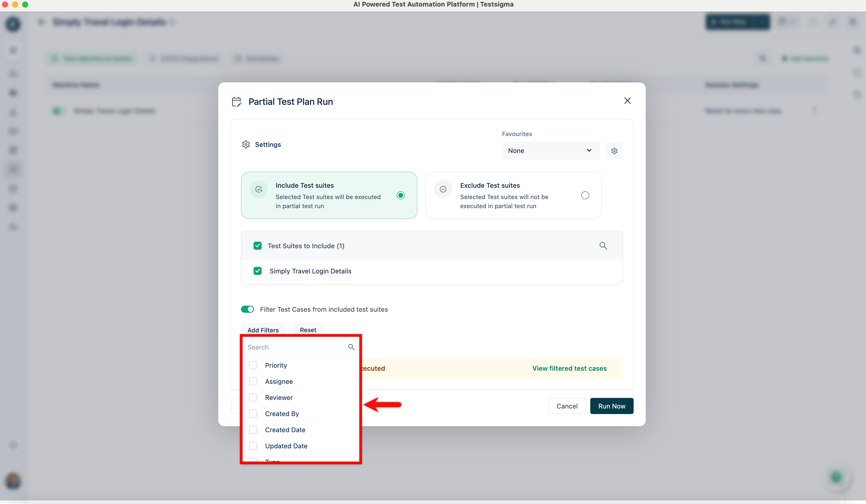Open the Add Filters dropdown
The image size is (866, 504).
coord(263,330)
